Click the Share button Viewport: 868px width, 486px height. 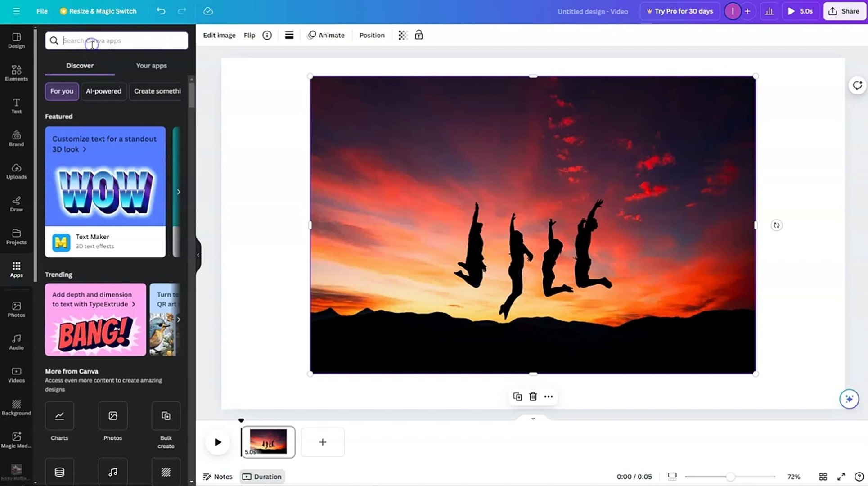coord(844,11)
